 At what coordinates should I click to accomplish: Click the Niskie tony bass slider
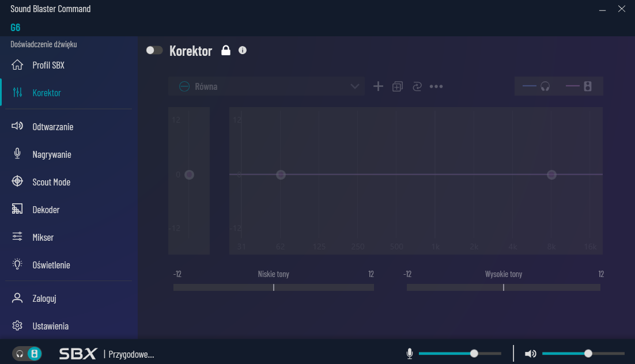[x=273, y=287]
